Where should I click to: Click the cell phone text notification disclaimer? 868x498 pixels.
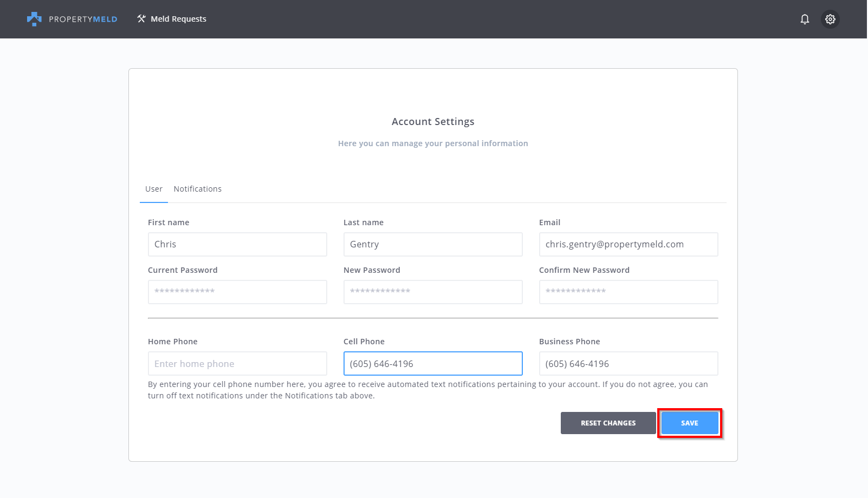(x=428, y=390)
